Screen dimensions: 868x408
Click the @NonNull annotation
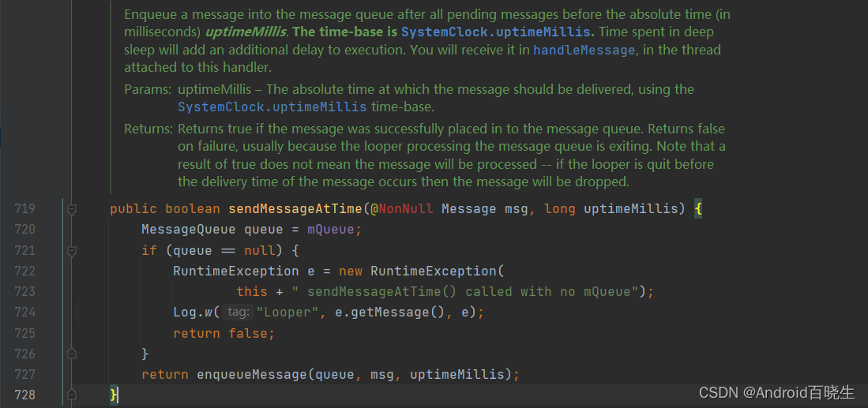[x=402, y=209]
